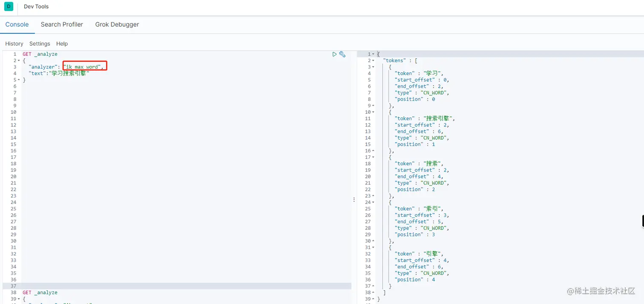Collapse request body fold arrow at line 2
The image size is (644, 304).
19,61
